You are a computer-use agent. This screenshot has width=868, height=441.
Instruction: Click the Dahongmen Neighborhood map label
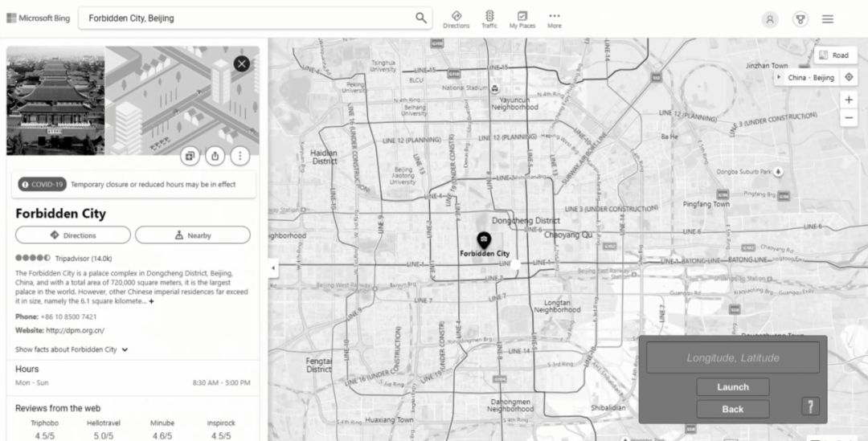[510, 405]
